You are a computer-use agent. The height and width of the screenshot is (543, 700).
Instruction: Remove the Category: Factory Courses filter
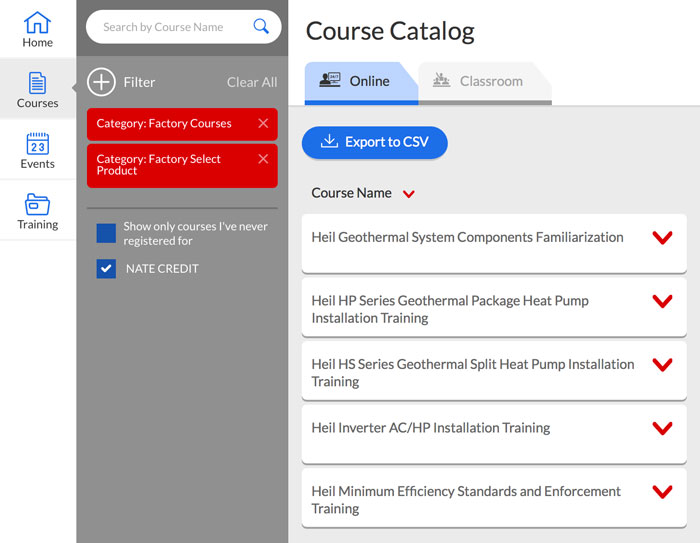263,123
